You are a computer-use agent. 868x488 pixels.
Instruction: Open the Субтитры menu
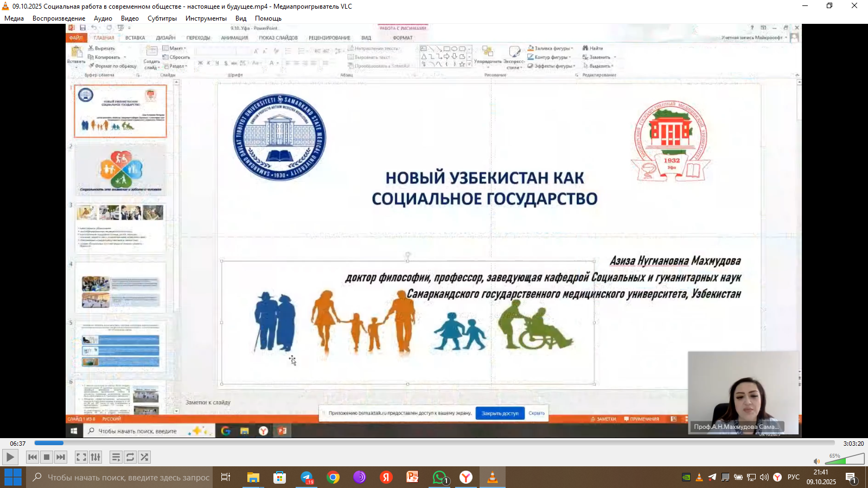[162, 18]
